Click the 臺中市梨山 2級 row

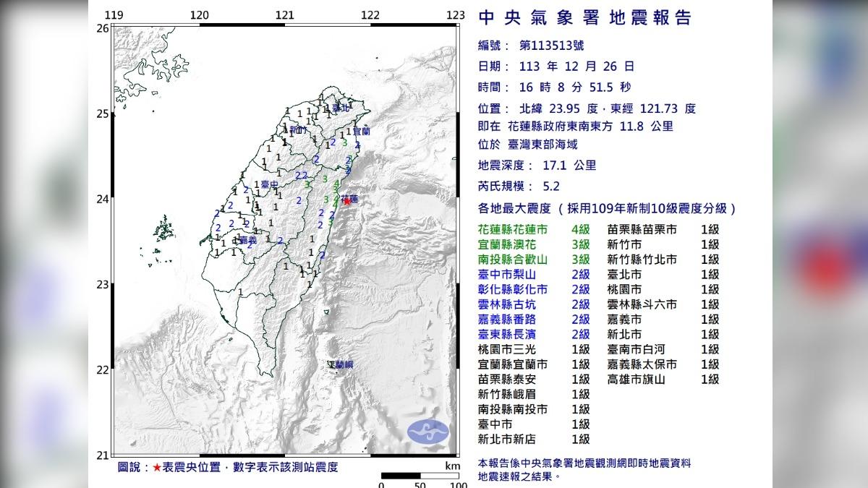[x=534, y=274]
